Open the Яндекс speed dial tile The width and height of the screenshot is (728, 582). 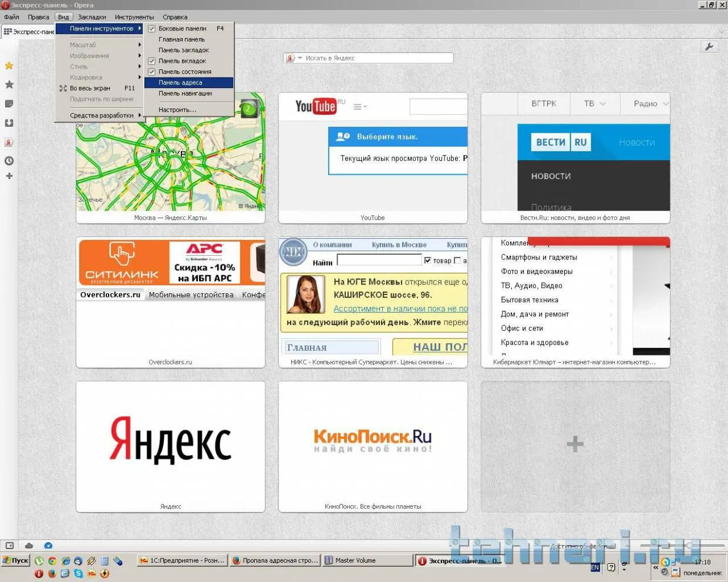click(x=170, y=446)
